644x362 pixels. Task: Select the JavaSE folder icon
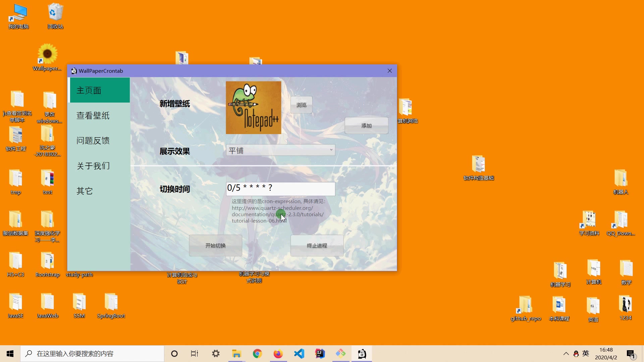pyautogui.click(x=16, y=306)
